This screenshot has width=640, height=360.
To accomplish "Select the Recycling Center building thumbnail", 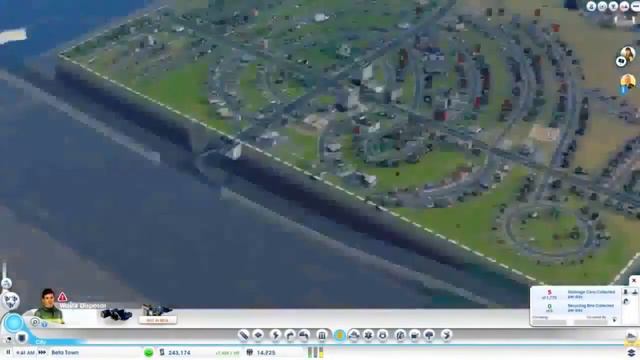I will [x=158, y=313].
